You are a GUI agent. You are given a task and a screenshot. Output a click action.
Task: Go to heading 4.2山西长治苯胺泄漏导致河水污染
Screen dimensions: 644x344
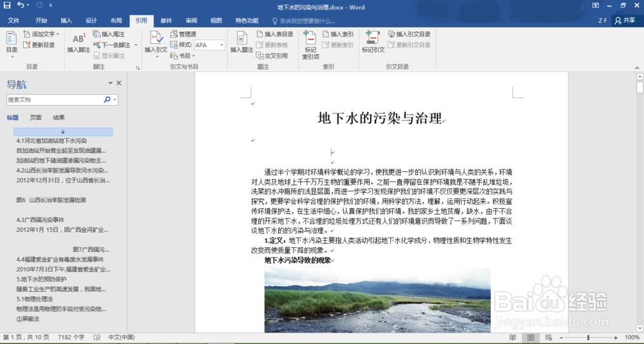tap(62, 170)
